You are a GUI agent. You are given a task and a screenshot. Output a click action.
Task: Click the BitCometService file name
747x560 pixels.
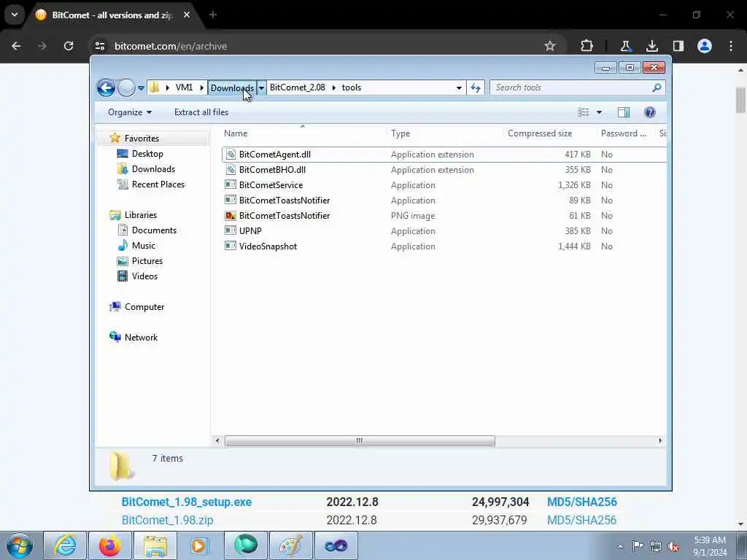[271, 185]
